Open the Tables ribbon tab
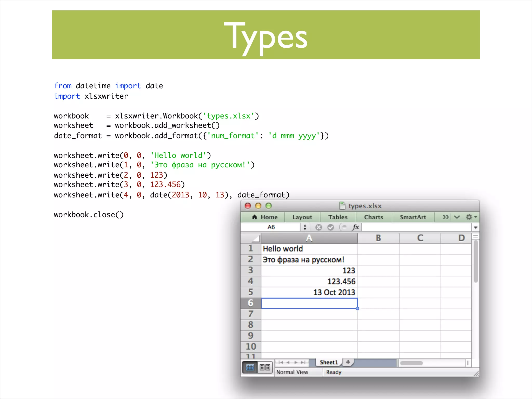The height and width of the screenshot is (399, 532). pyautogui.click(x=338, y=217)
